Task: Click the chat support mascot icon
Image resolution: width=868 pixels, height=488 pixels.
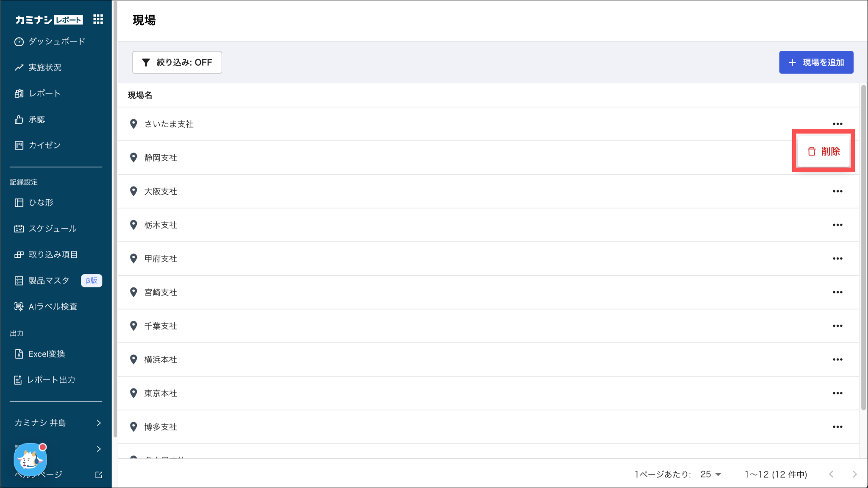Action: tap(30, 460)
